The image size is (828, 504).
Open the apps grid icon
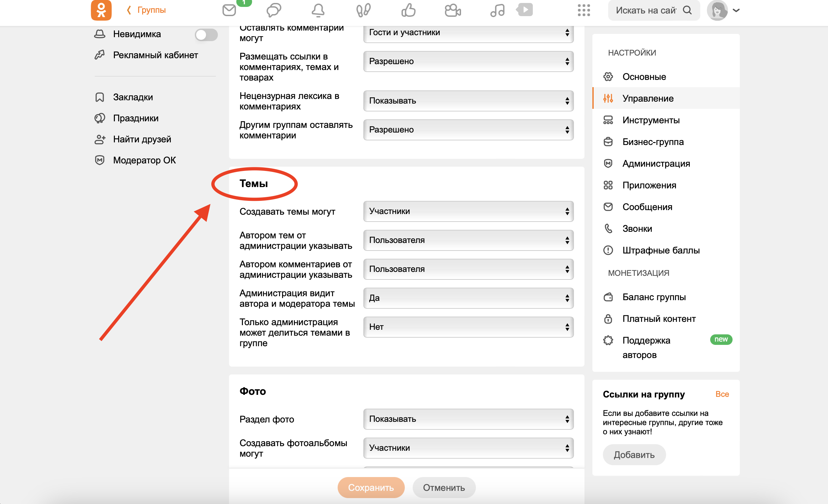(584, 10)
